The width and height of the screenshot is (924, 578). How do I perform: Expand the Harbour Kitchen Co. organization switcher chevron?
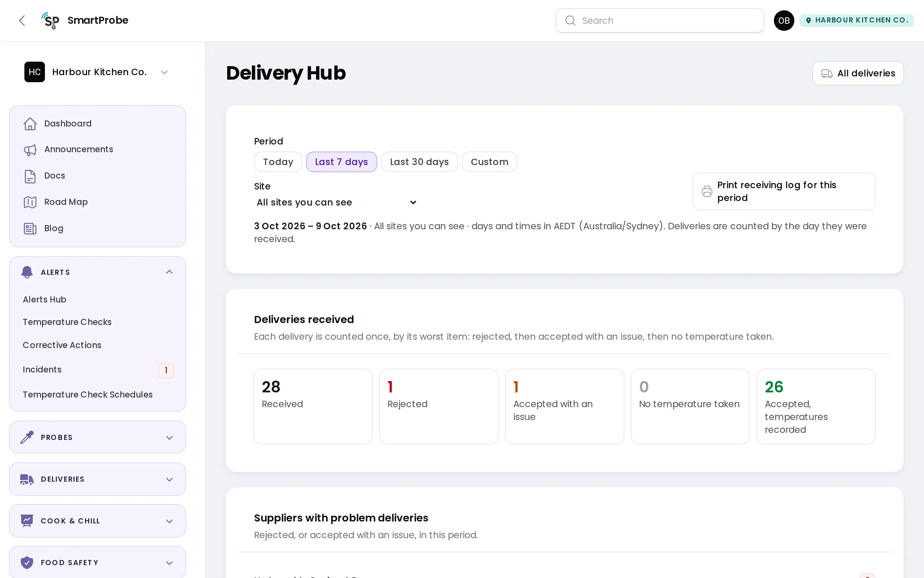click(x=164, y=72)
